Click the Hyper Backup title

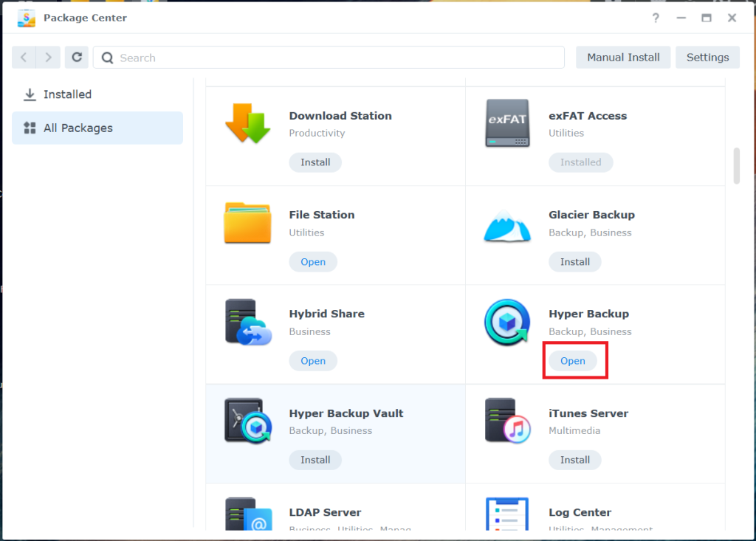[x=588, y=314]
